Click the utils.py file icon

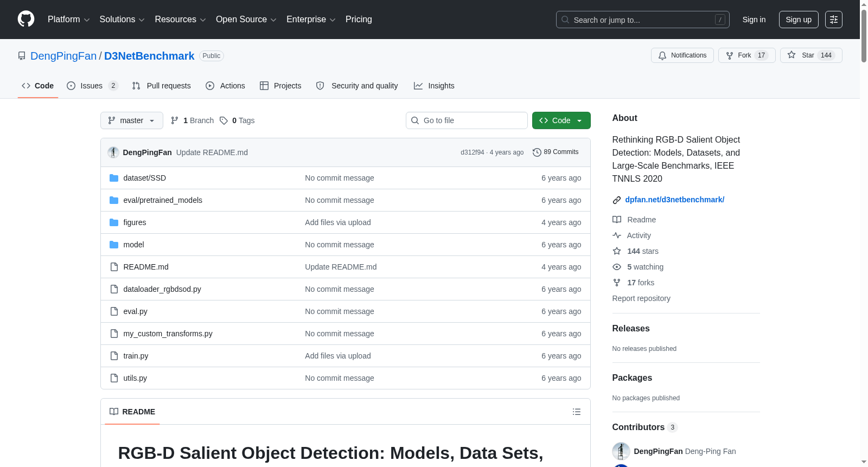pos(114,378)
